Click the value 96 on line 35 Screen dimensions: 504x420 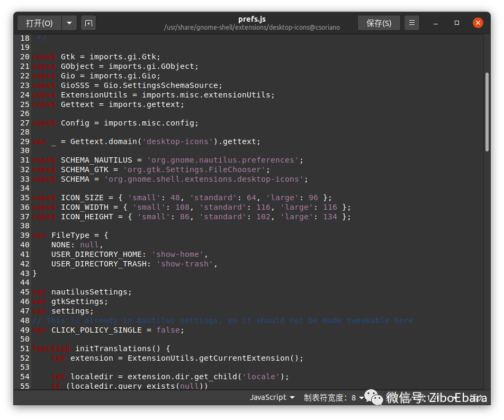pos(313,198)
